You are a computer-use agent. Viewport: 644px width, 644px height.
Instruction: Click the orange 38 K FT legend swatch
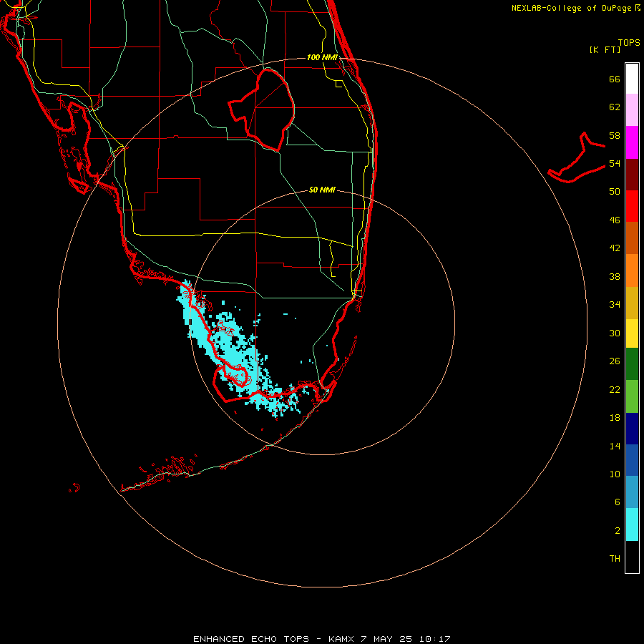pos(632,270)
